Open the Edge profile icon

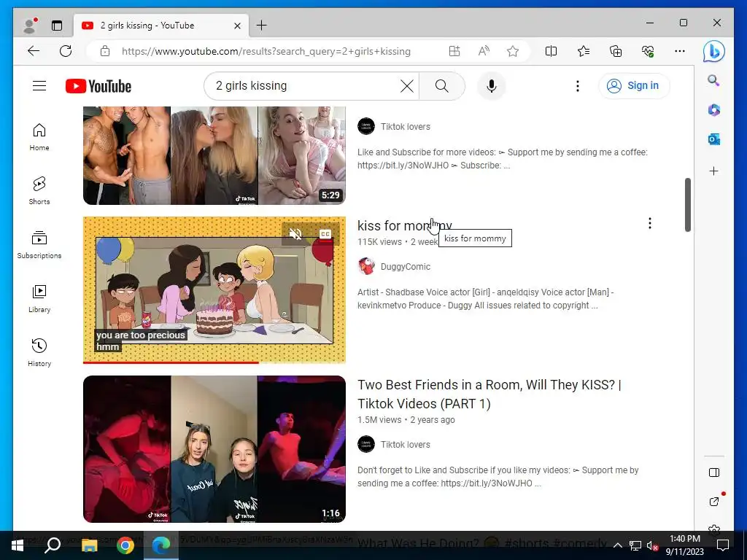[x=30, y=26]
